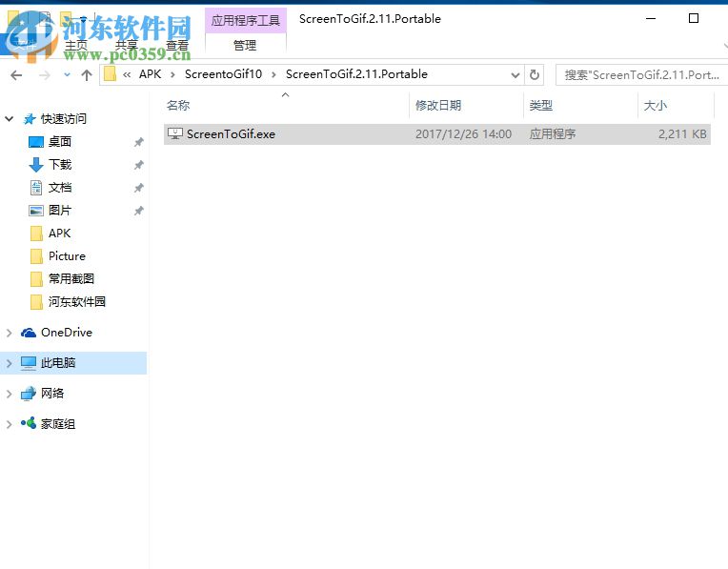This screenshot has width=728, height=569.
Task: Select 网络 in navigation pane
Action: coord(52,394)
